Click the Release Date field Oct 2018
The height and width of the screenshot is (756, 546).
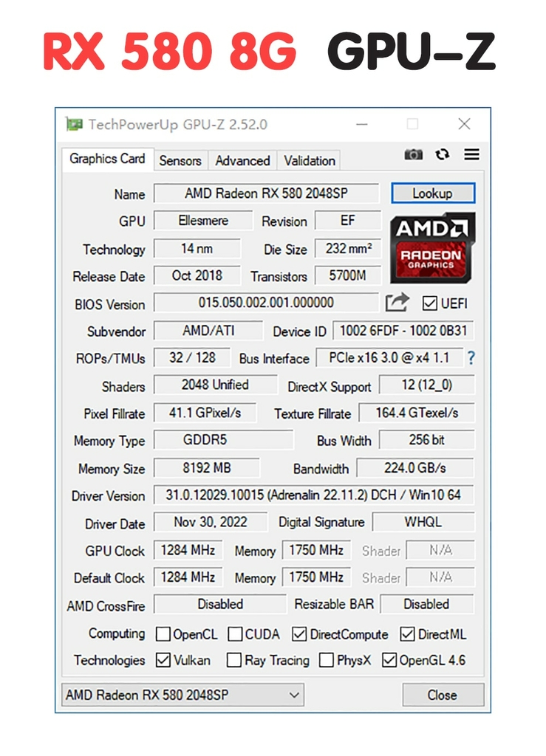coord(197,276)
